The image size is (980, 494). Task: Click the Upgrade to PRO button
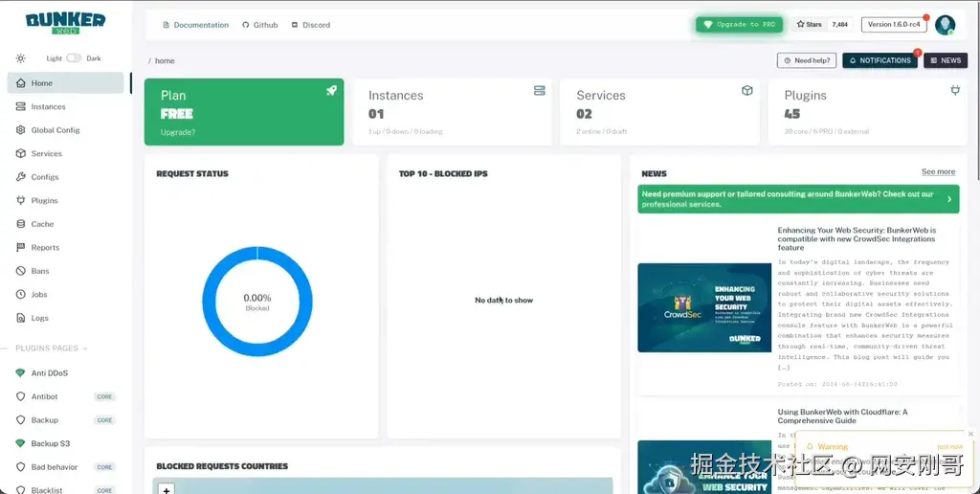click(740, 24)
